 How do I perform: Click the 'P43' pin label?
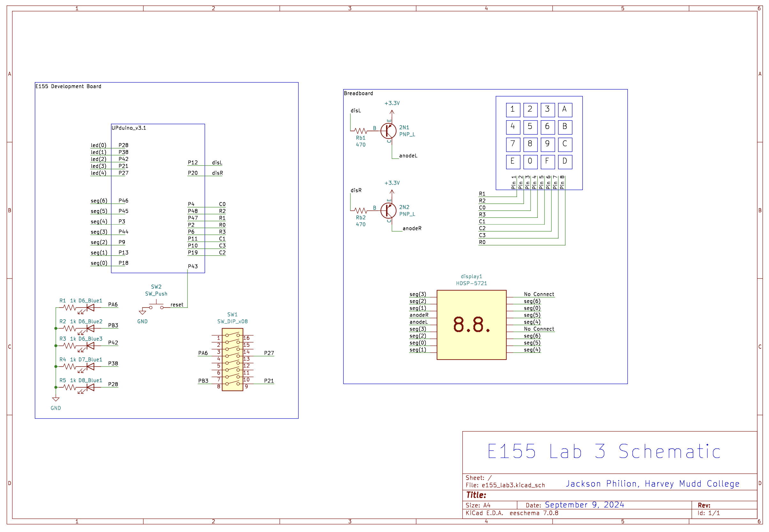click(x=193, y=266)
